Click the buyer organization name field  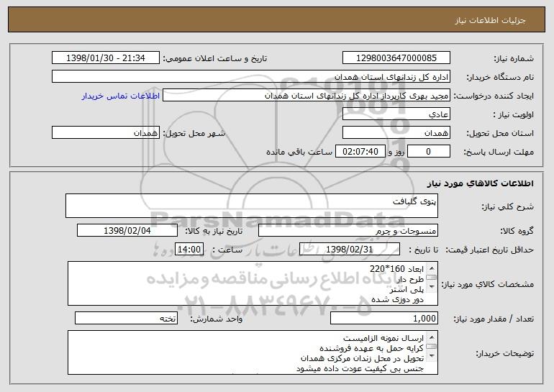(251, 77)
